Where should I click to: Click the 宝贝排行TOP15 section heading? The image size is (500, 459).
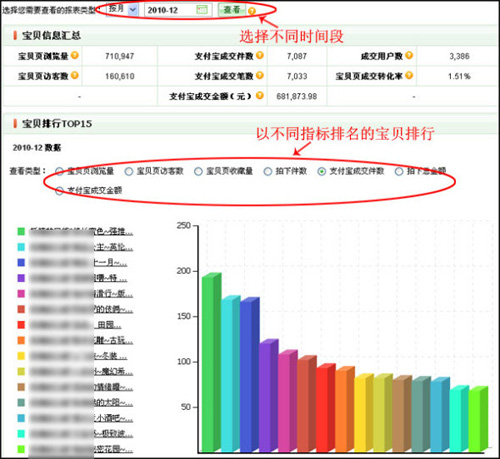click(x=57, y=124)
